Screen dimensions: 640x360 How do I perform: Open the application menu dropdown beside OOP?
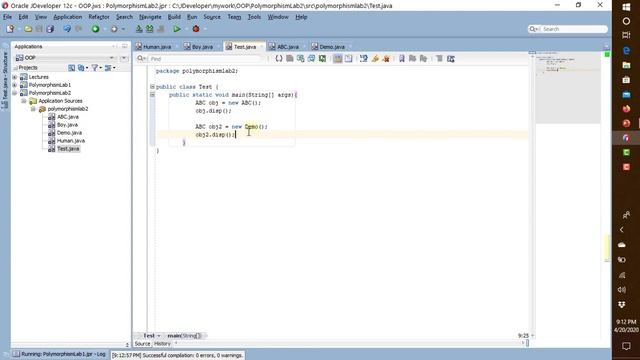(x=124, y=58)
